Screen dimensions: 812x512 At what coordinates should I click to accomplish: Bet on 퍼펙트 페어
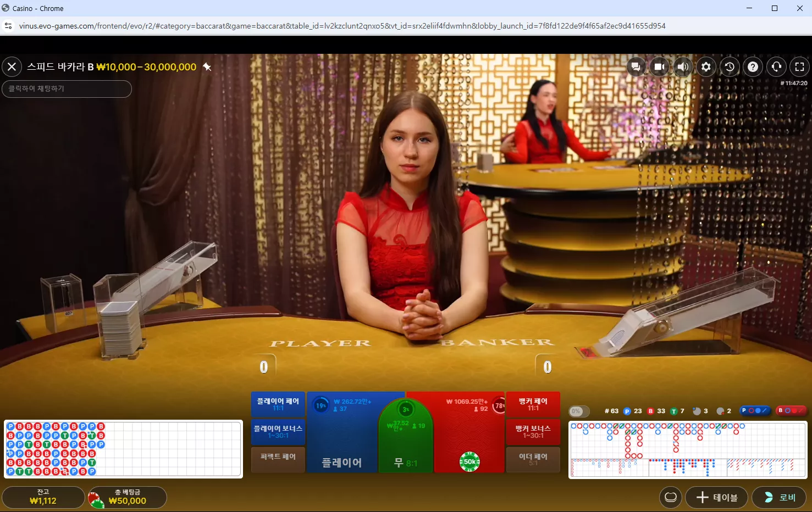tap(278, 459)
